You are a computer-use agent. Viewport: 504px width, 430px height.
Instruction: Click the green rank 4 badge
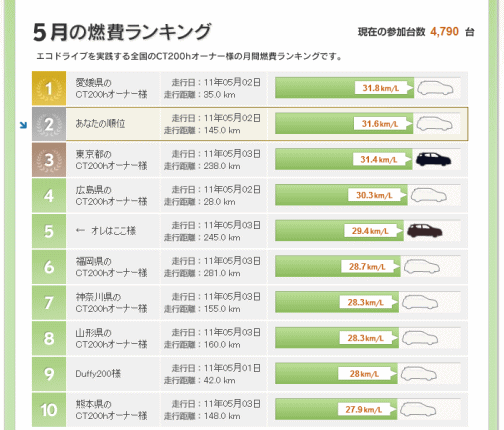point(49,195)
